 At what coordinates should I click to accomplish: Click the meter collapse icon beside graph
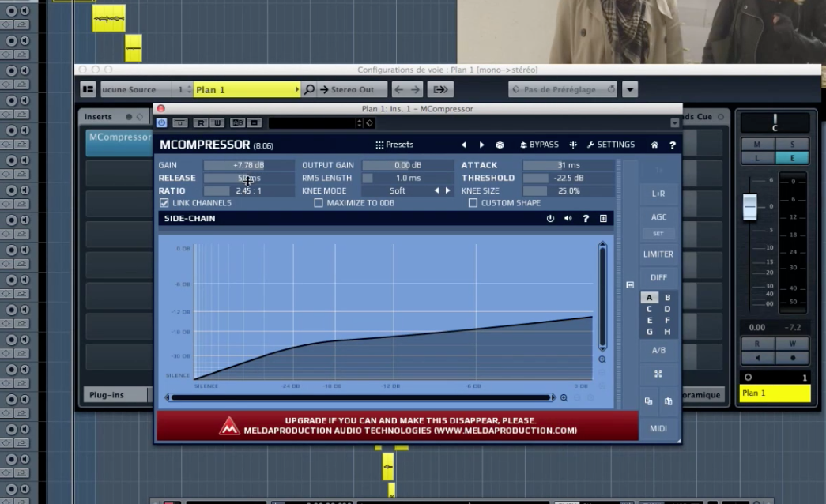pyautogui.click(x=630, y=285)
